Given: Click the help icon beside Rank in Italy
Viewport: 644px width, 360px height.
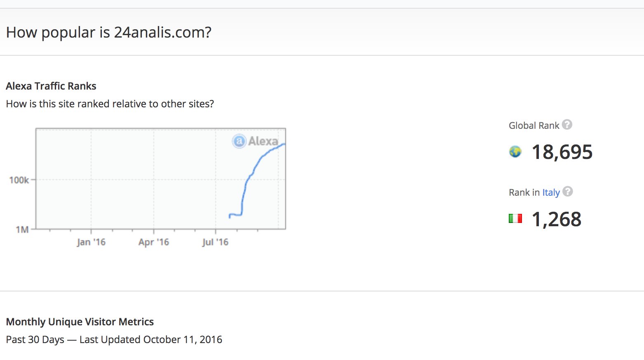Looking at the screenshot, I should click(x=568, y=192).
